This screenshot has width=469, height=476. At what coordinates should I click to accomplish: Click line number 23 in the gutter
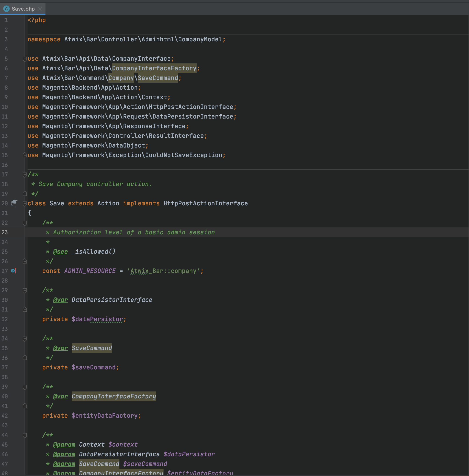point(5,232)
